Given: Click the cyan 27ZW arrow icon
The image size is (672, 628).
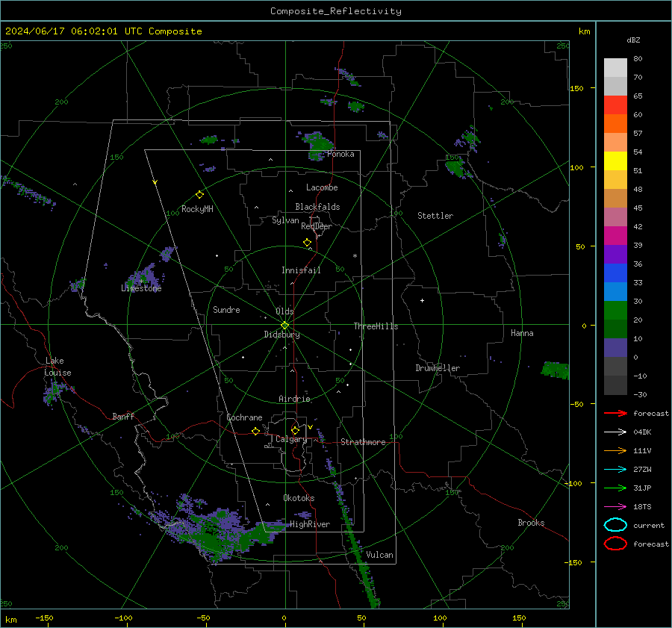Looking at the screenshot, I should coord(615,470).
